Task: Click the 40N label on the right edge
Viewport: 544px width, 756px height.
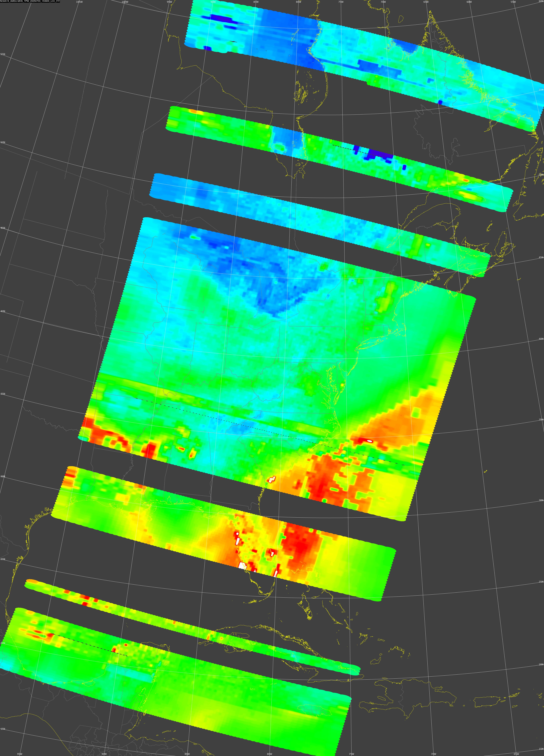Action: 541,339
